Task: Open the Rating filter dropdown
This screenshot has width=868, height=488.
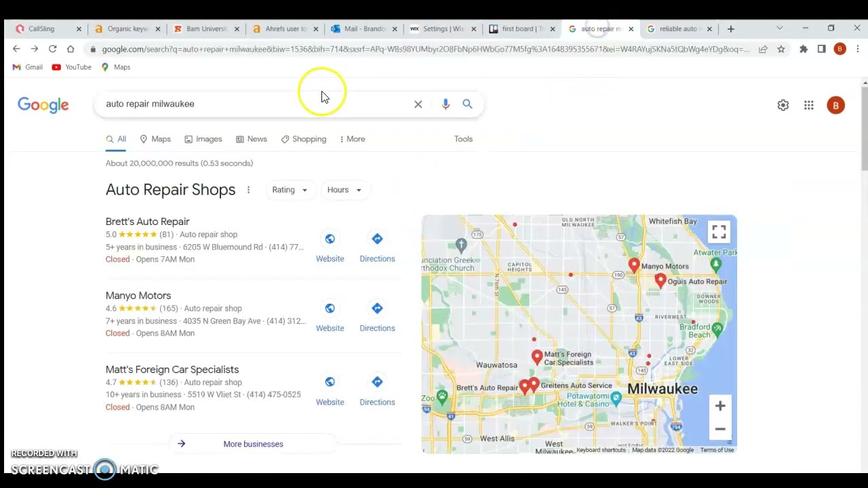Action: pos(290,190)
